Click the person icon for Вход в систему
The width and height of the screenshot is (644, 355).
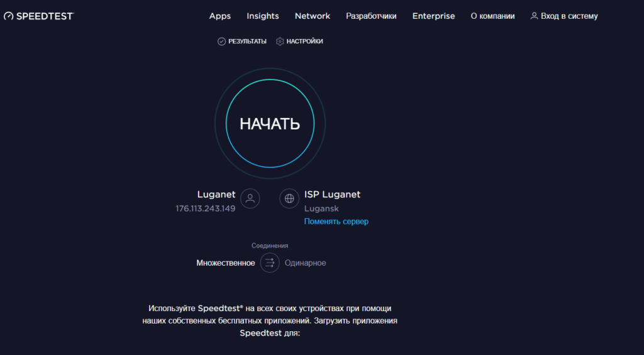pos(534,16)
